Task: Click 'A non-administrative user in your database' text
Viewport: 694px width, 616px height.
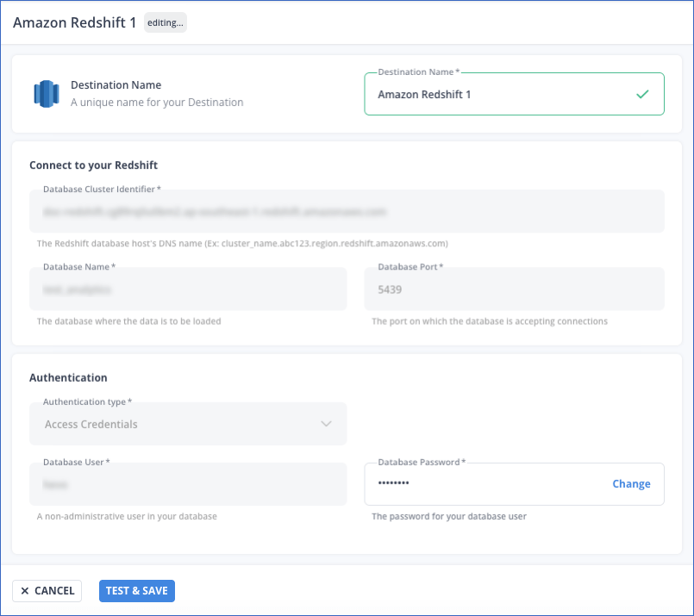Action: [x=127, y=516]
